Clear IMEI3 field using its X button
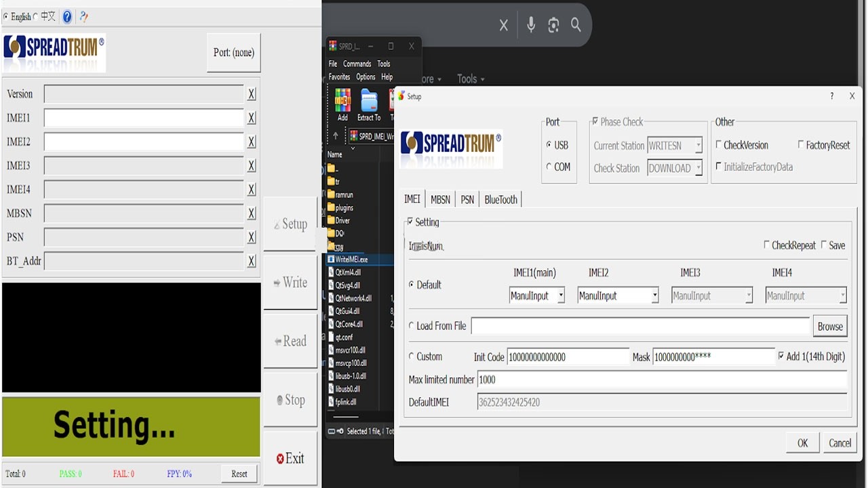This screenshot has height=488, width=868. click(x=252, y=165)
